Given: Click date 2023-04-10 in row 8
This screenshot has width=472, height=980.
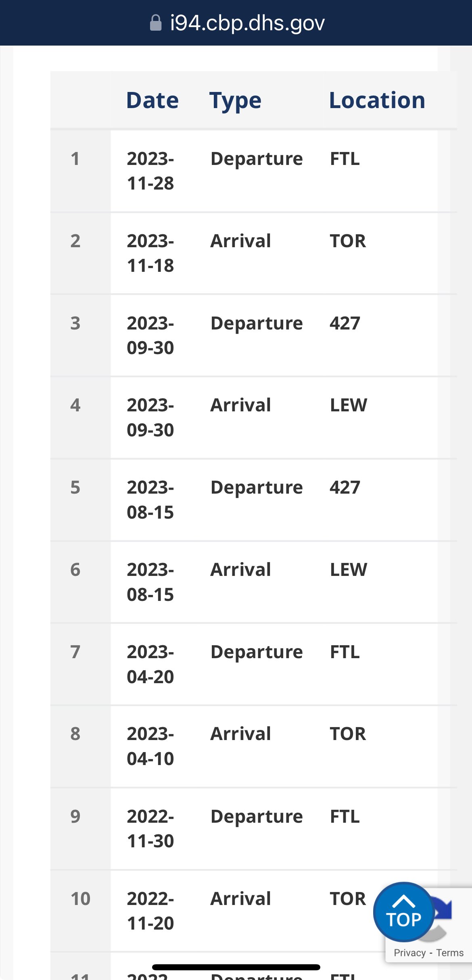Looking at the screenshot, I should click(150, 746).
